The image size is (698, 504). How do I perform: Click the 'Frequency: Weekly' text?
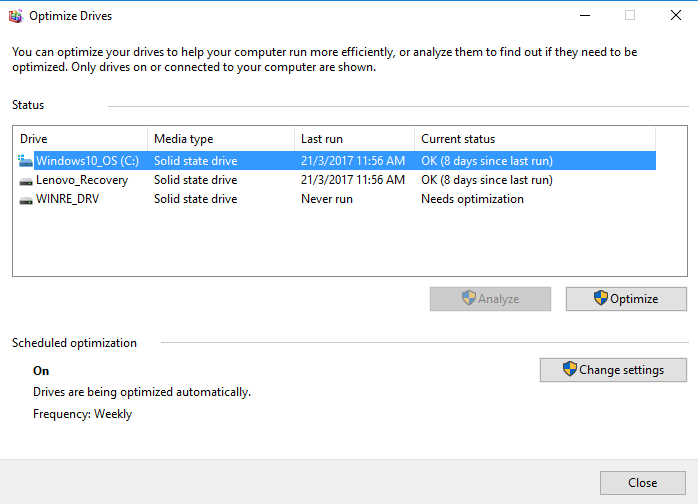(x=82, y=414)
